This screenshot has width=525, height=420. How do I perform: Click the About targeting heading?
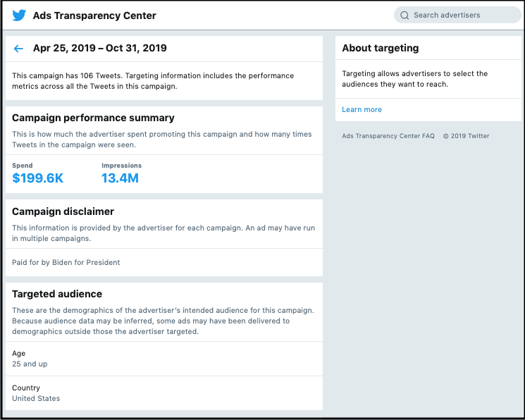pyautogui.click(x=380, y=49)
